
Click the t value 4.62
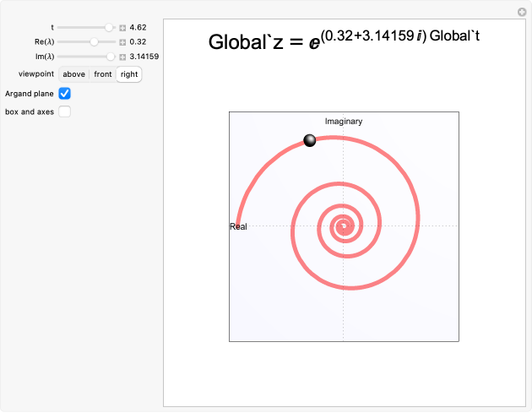tap(138, 28)
